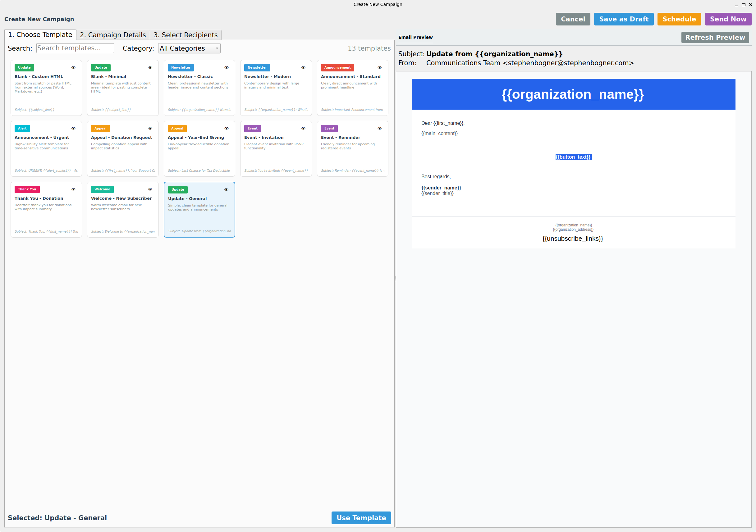Click the preview eye icon on Newsletter - Modern

(303, 67)
